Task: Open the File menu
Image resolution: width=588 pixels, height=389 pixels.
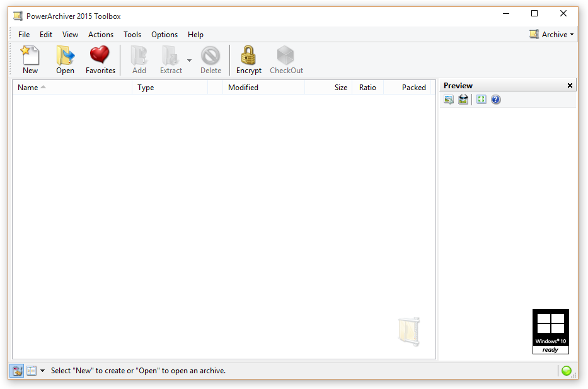Action: (x=24, y=35)
